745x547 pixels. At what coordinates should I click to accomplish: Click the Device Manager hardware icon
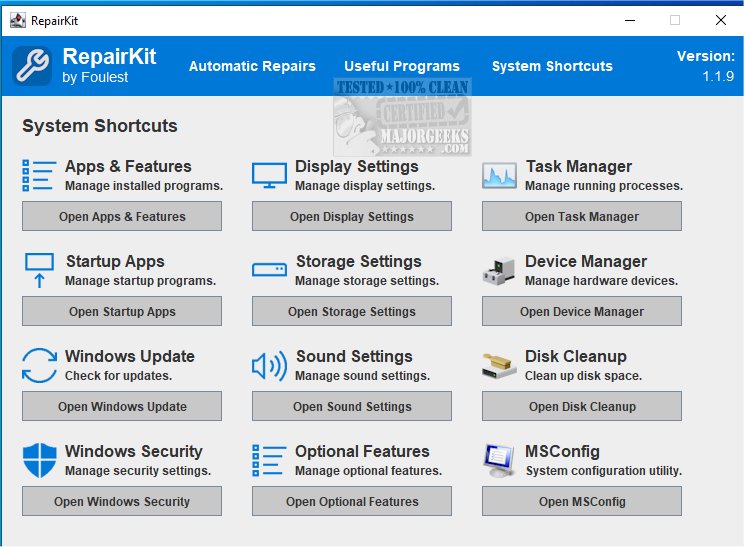[x=499, y=270]
